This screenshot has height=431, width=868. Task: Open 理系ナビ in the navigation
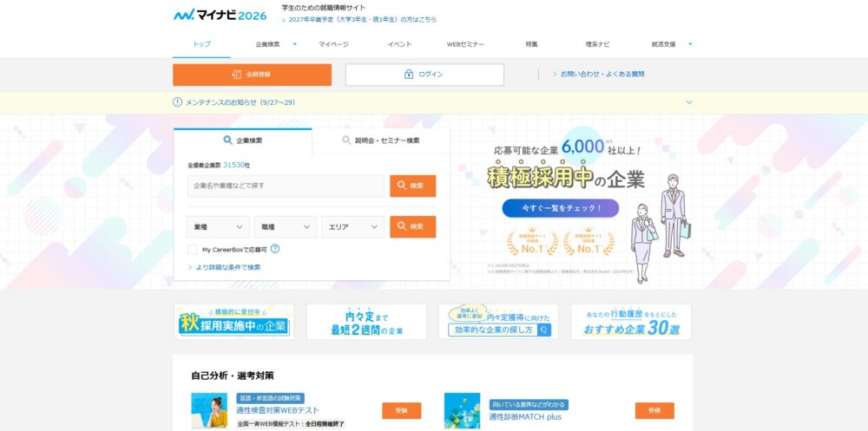point(597,44)
